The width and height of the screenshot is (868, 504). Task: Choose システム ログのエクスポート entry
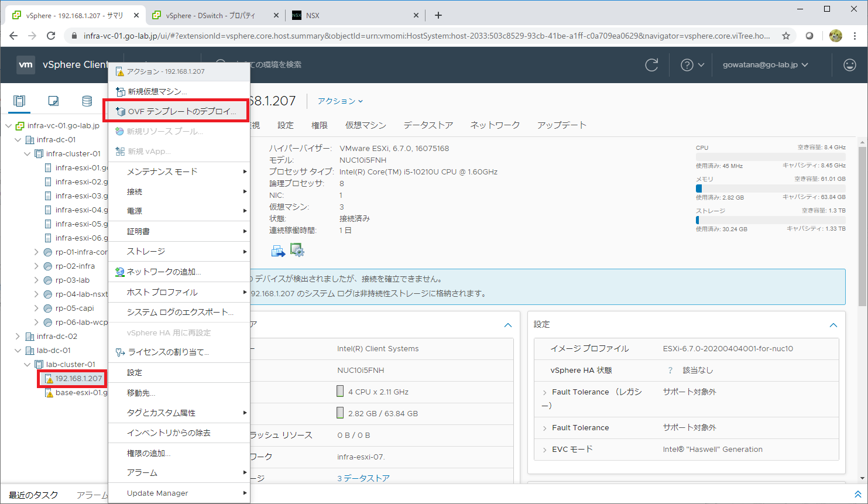click(x=179, y=312)
